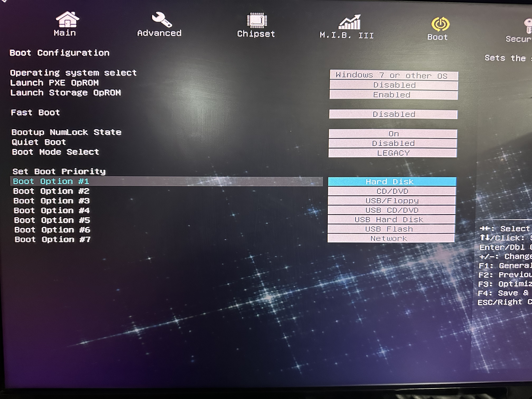Select the Launch Storage OpROM label
Screen dimensions: 532x399
[x=65, y=93]
